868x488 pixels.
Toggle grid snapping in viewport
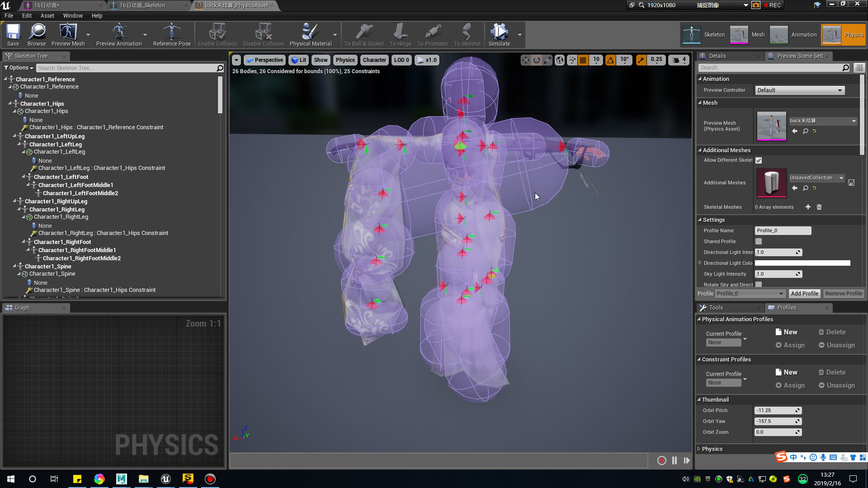[583, 60]
